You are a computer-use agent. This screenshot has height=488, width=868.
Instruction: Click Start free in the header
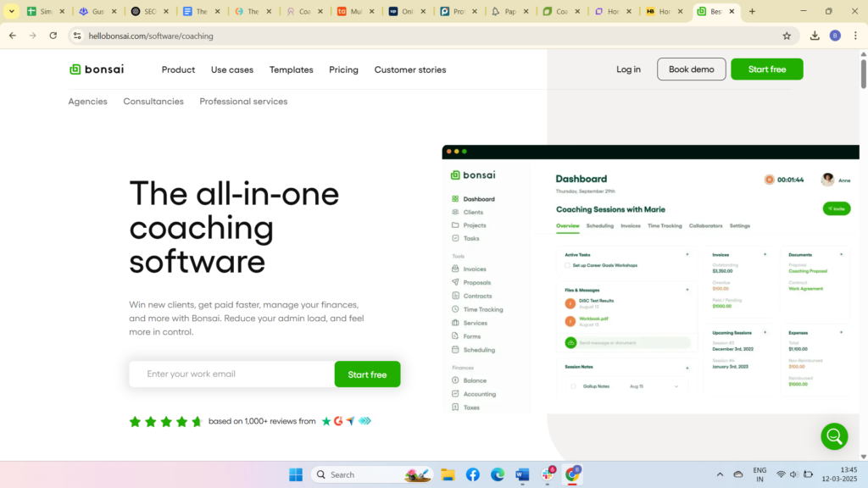pos(766,69)
